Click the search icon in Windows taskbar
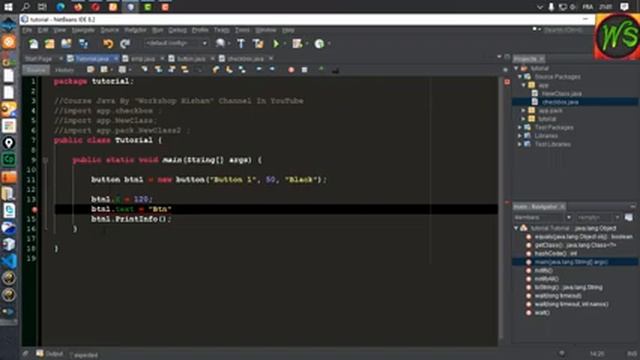 coord(25,7)
